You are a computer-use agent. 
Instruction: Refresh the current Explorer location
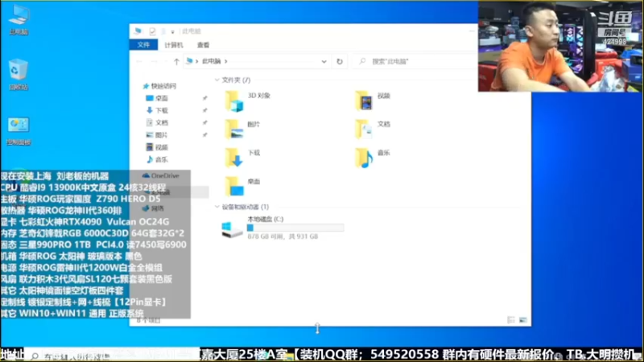click(x=340, y=62)
